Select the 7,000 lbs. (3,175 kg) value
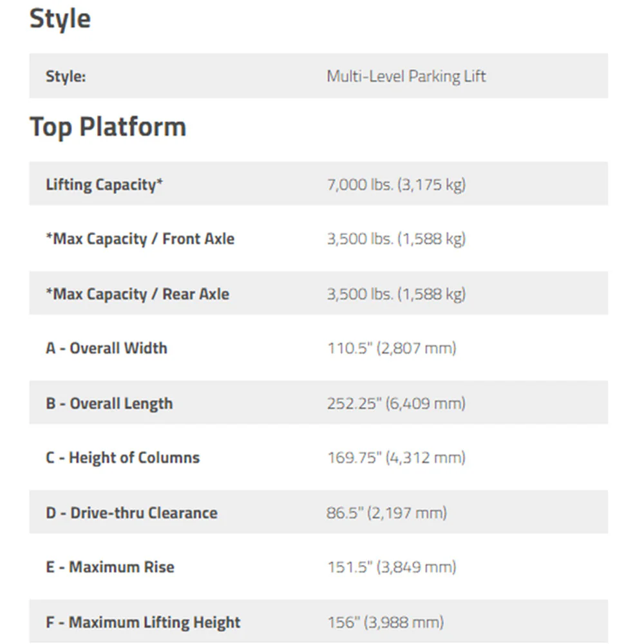Viewport: 644px width, 644px height. (396, 184)
